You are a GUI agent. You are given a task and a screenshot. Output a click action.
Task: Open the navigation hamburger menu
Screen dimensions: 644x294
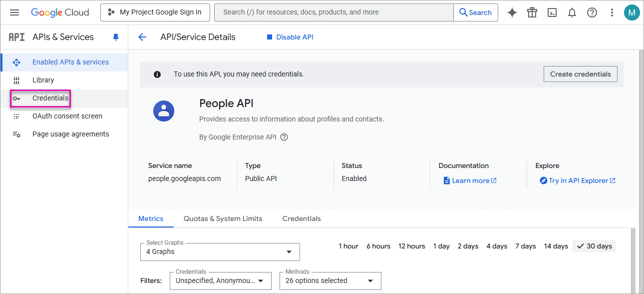click(14, 12)
